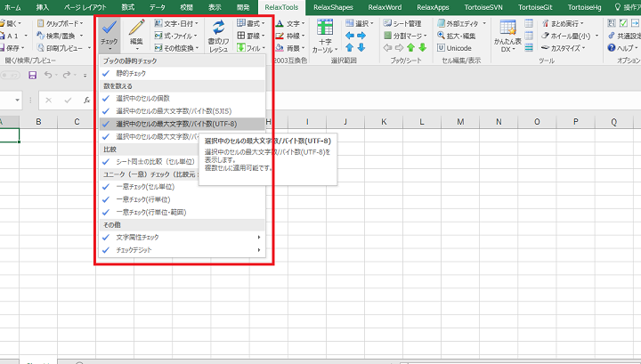Click the blue up arrow in 選択範囲
This screenshot has width=641, height=364.
pos(350,48)
